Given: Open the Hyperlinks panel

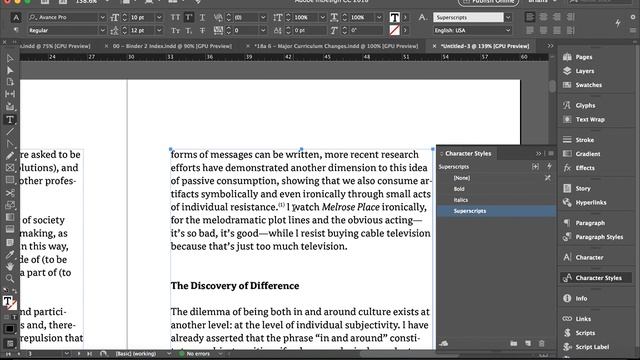Looking at the screenshot, I should (x=584, y=202).
